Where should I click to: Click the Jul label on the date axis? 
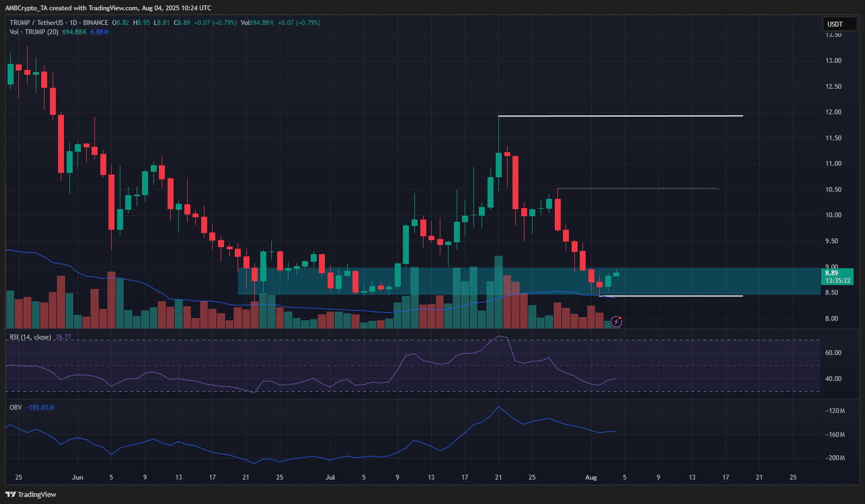coord(330,477)
